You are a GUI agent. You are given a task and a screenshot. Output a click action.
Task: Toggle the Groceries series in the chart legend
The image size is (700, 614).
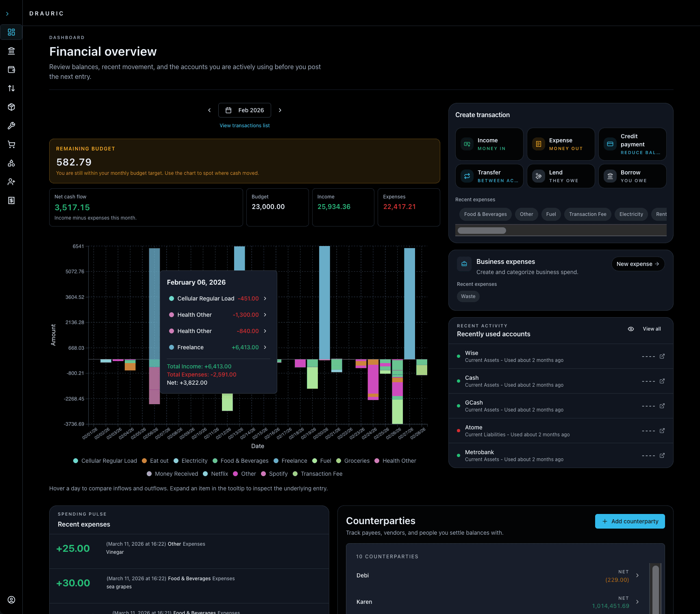[353, 461]
